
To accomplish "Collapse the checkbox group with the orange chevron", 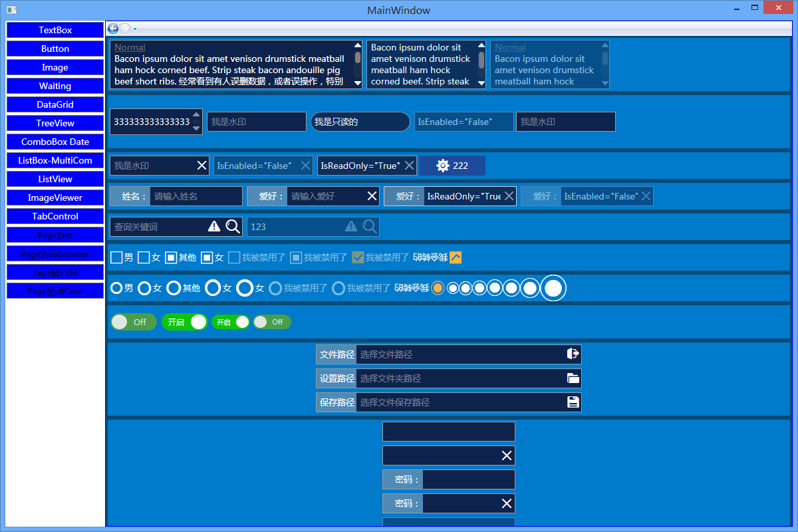I will (x=456, y=257).
